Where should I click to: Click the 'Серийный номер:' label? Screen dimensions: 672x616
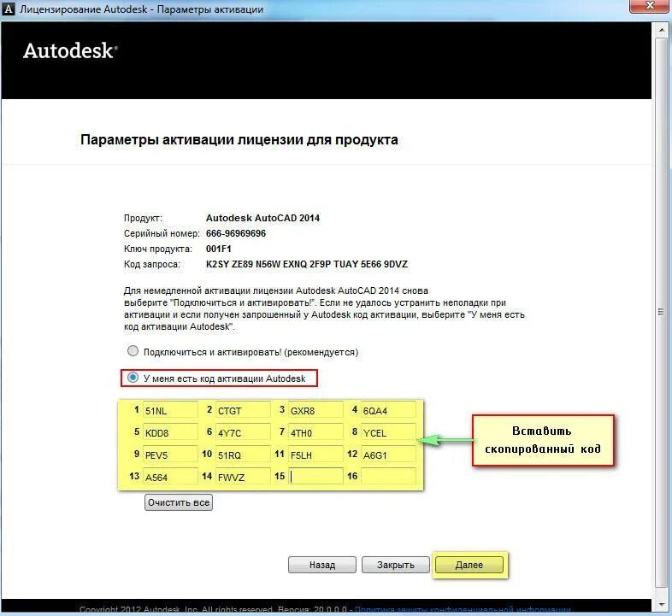pyautogui.click(x=162, y=233)
